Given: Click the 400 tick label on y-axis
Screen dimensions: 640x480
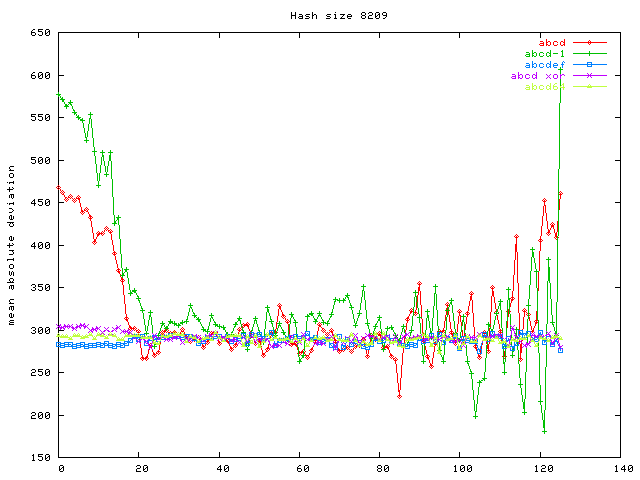Looking at the screenshot, I should coord(40,245).
